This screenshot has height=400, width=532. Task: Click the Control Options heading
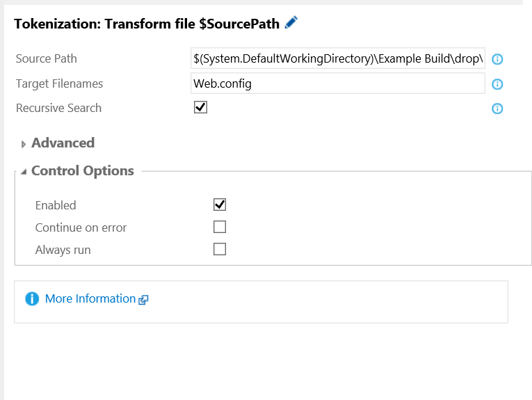click(x=83, y=170)
